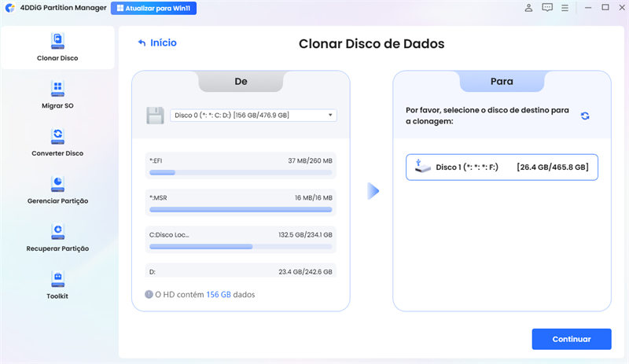Open the Clonar Disco sidebar icon
The image size is (629, 364).
tap(57, 41)
